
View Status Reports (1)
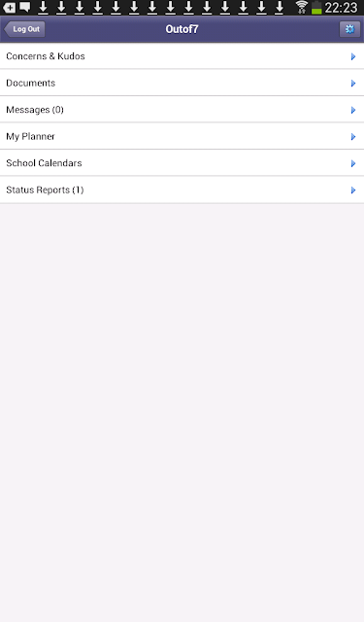tap(182, 190)
